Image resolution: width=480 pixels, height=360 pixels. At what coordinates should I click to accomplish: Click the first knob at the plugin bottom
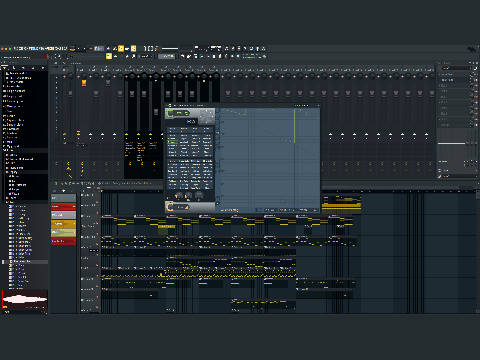179,195
